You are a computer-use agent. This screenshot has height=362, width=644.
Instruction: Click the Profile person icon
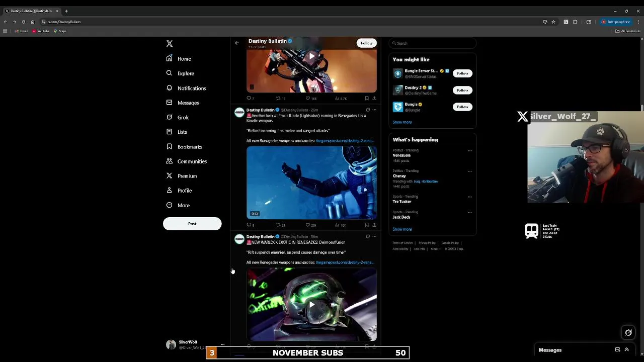tap(169, 190)
